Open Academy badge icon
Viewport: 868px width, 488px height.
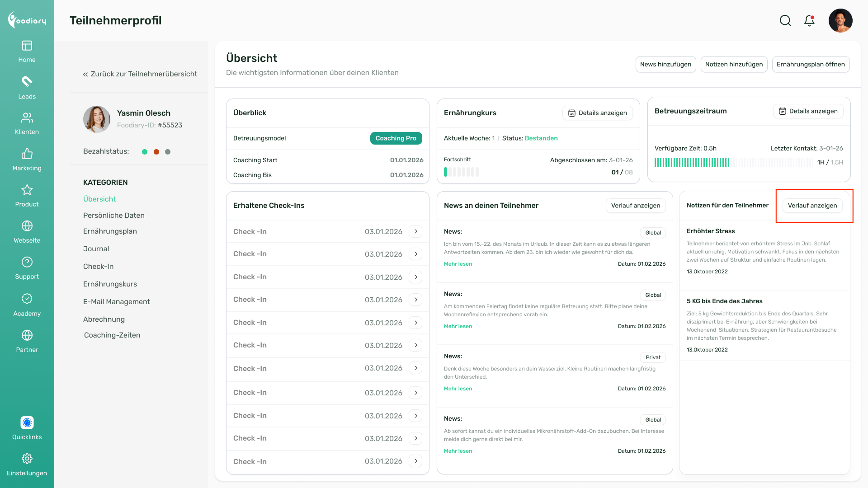(x=27, y=299)
